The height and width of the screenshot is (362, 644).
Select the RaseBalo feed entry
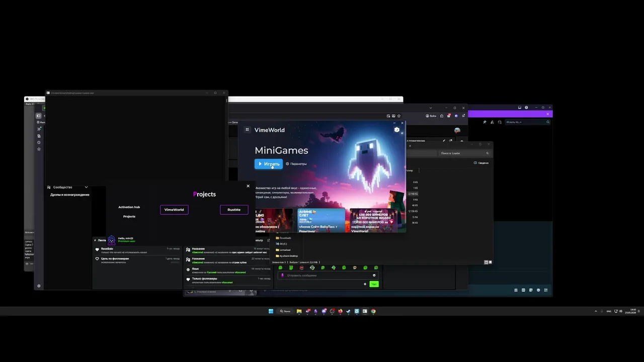click(137, 250)
